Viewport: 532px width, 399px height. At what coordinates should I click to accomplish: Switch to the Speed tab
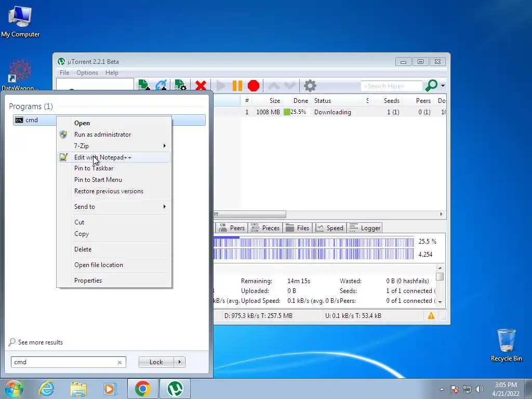[329, 228]
